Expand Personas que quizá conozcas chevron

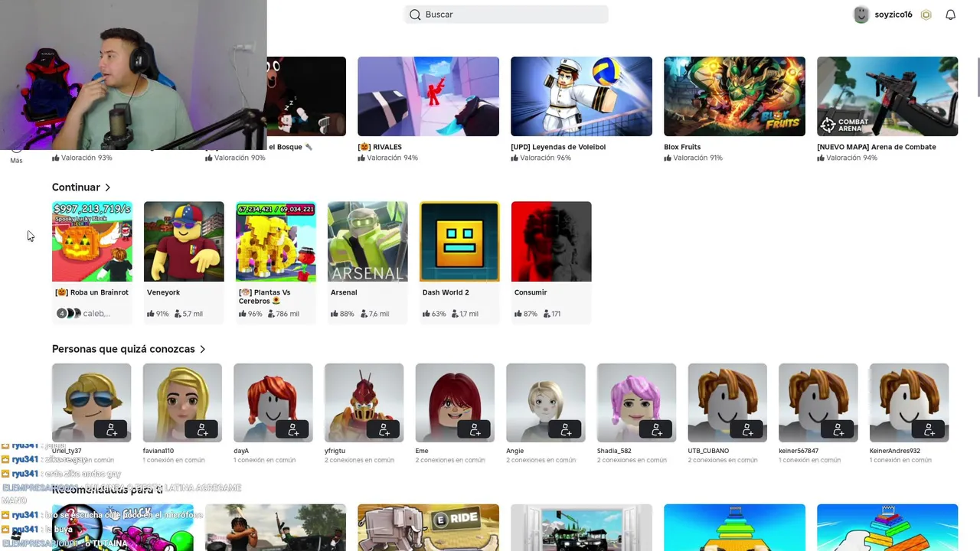click(x=203, y=349)
